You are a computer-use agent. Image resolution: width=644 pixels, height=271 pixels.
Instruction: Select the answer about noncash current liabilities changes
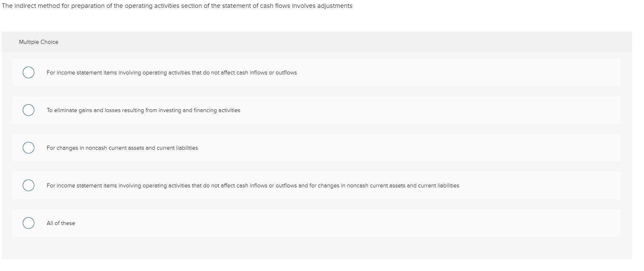122,148
